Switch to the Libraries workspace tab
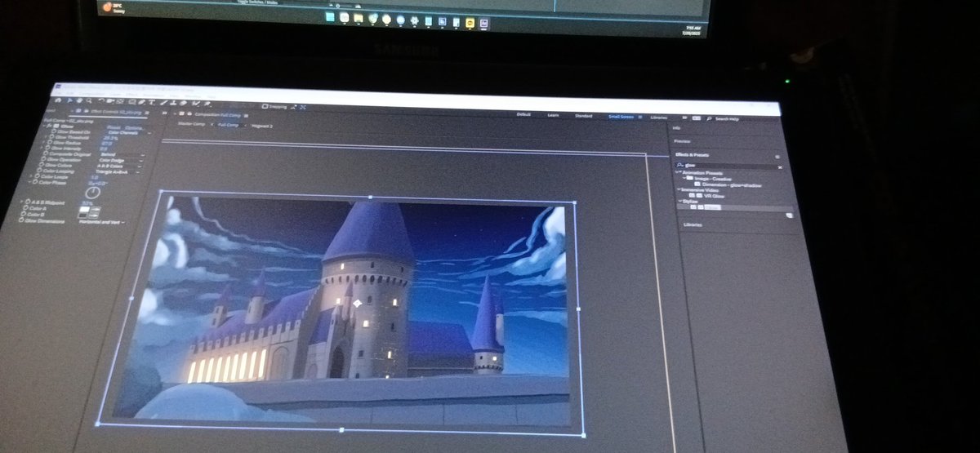This screenshot has width=980, height=453. point(659,118)
